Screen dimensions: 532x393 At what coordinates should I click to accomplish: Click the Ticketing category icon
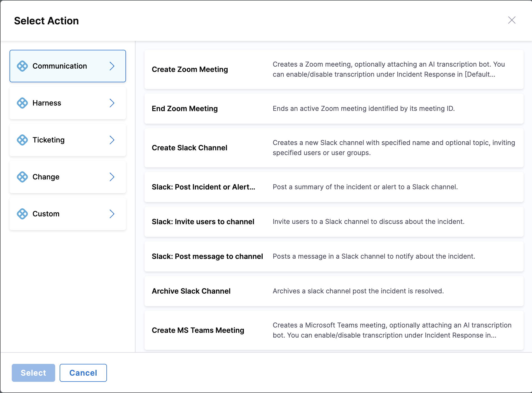pos(23,140)
